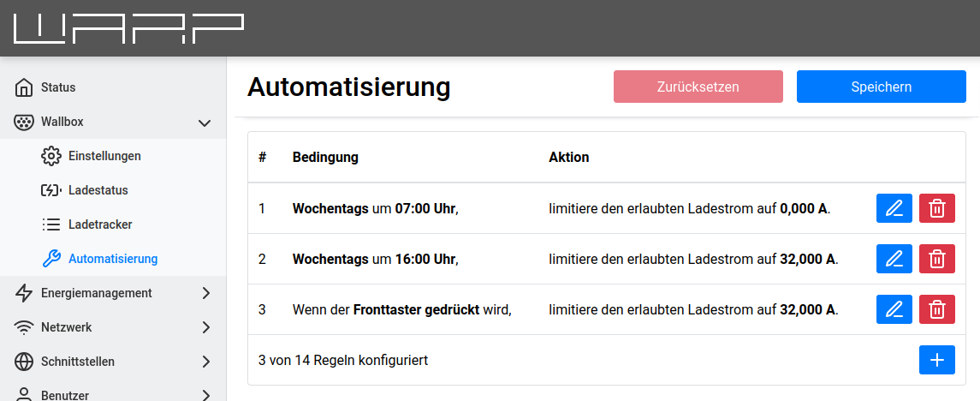
Task: Open the Ladestatus page
Action: [98, 190]
